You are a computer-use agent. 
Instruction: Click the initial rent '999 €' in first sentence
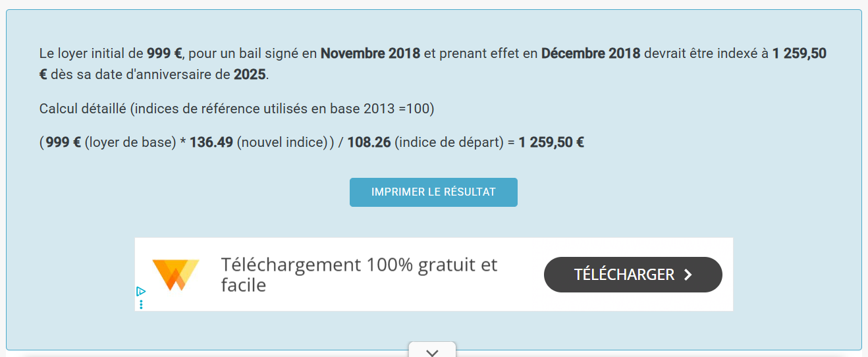164,53
